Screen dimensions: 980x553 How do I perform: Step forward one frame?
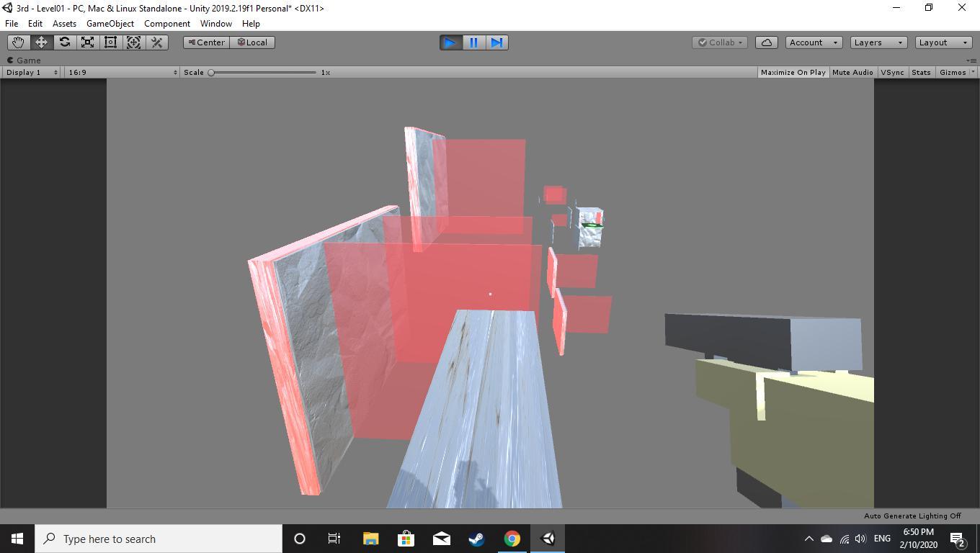click(x=496, y=42)
